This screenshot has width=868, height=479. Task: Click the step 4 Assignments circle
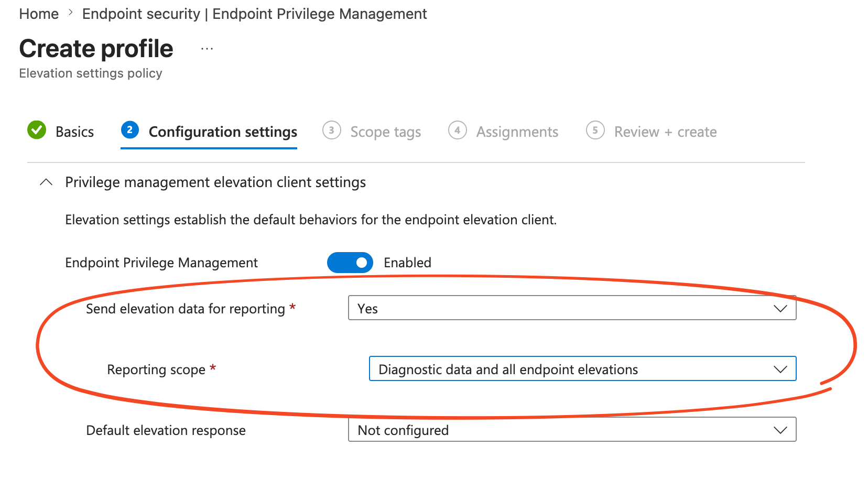(x=458, y=130)
